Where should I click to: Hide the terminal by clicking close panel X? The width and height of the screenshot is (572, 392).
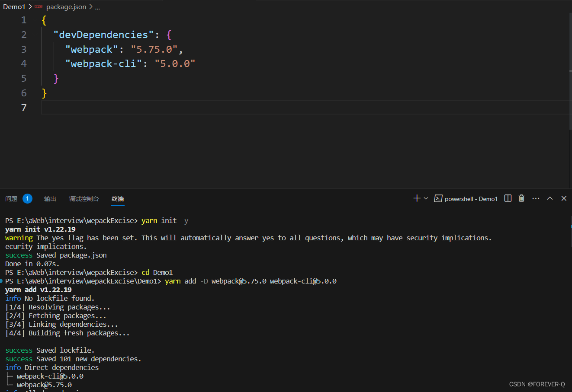(x=564, y=198)
